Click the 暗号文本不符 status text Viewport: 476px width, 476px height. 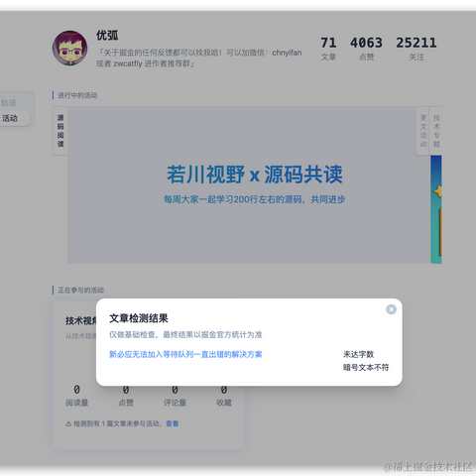366,367
